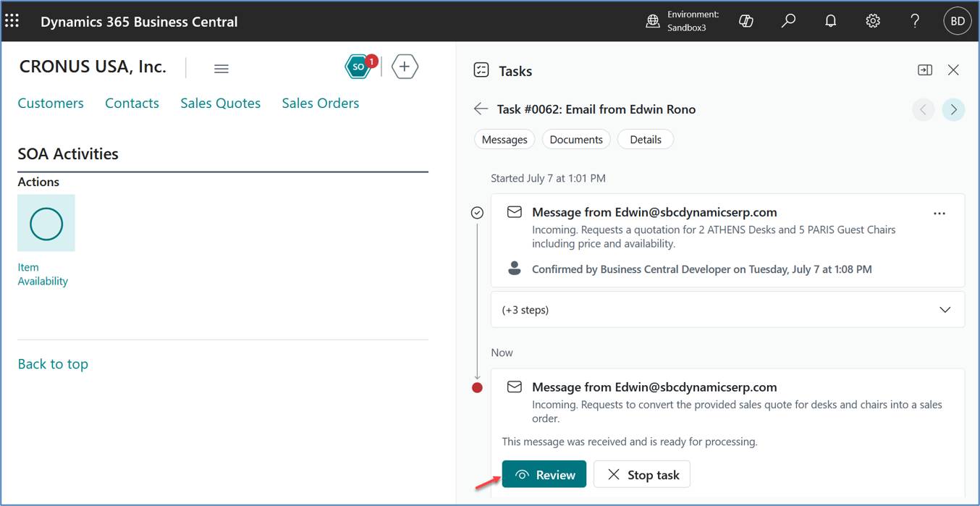Click envelope icon of first message
The width and height of the screenshot is (980, 506).
coord(514,212)
